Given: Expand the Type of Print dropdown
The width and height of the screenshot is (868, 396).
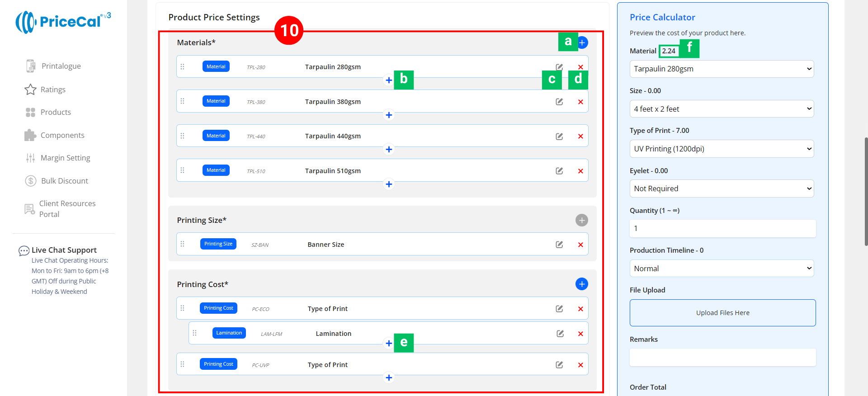Looking at the screenshot, I should click(x=722, y=149).
